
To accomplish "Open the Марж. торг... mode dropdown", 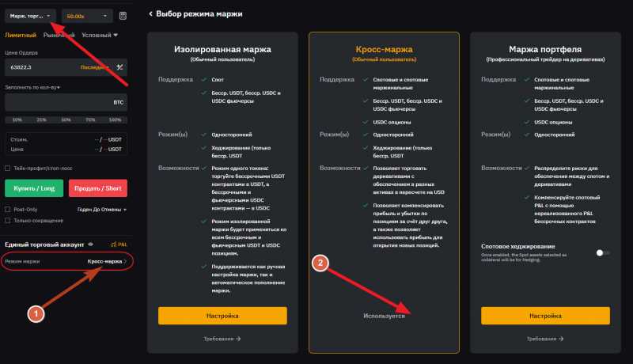I will pyautogui.click(x=31, y=15).
